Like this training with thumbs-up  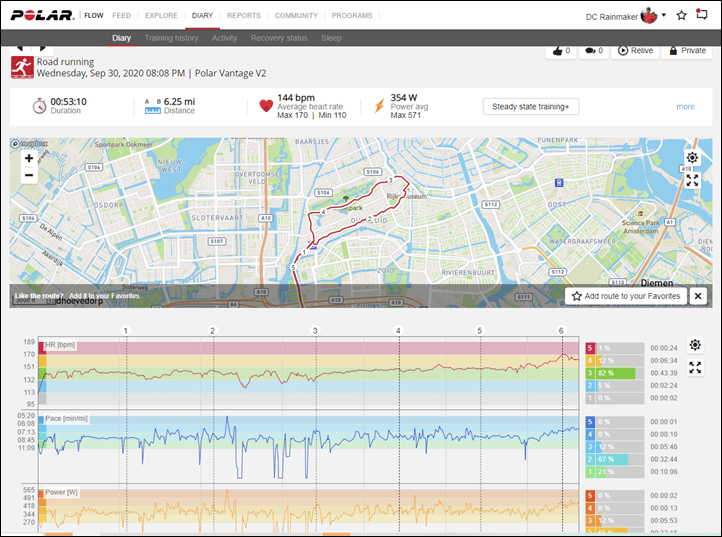561,51
